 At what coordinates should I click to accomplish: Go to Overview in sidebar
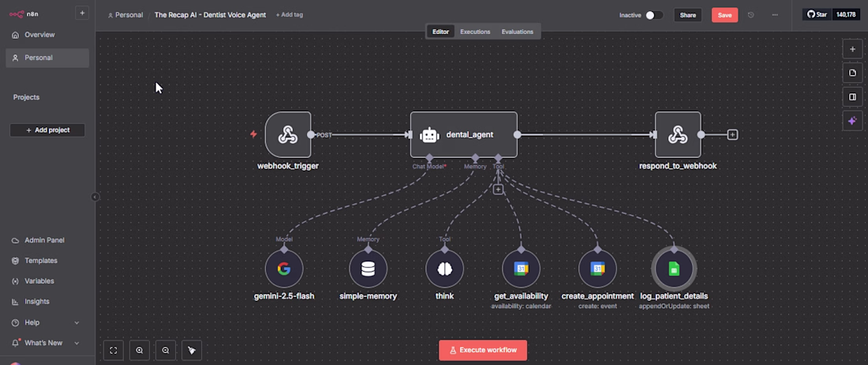(x=47, y=35)
